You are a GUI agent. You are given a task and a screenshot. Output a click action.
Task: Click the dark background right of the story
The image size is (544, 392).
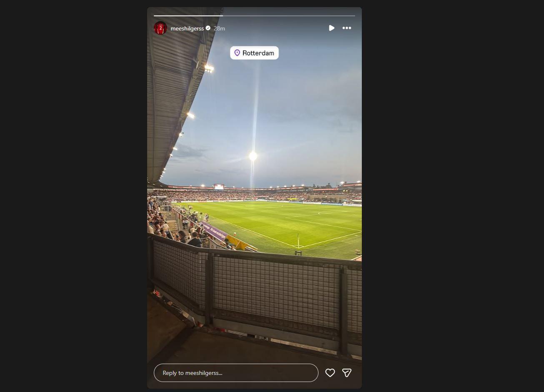point(453,196)
